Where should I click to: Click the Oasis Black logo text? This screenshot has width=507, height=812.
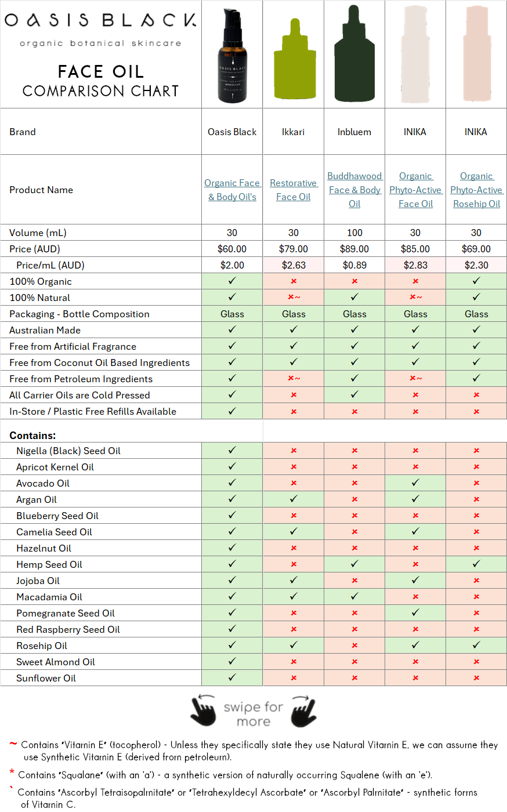100,20
